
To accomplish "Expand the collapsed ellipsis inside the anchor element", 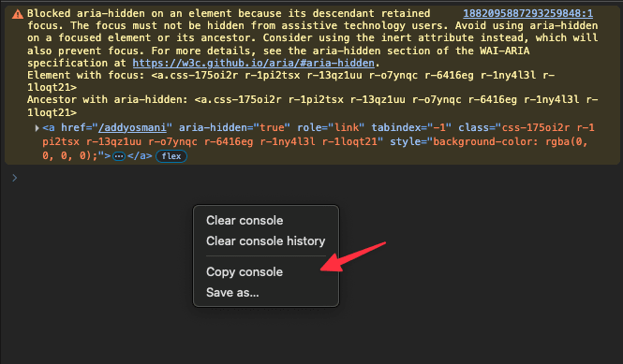I will (x=119, y=156).
